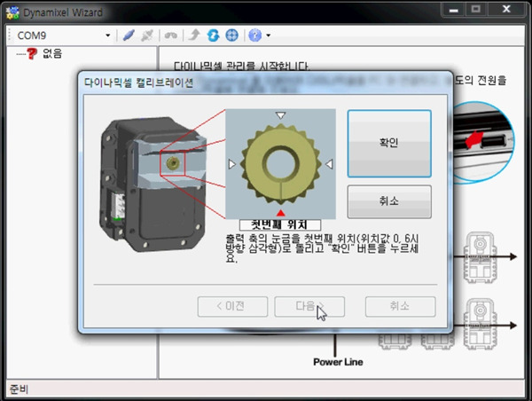Click the '취소' button below '확인'
The image size is (532, 401).
(388, 201)
